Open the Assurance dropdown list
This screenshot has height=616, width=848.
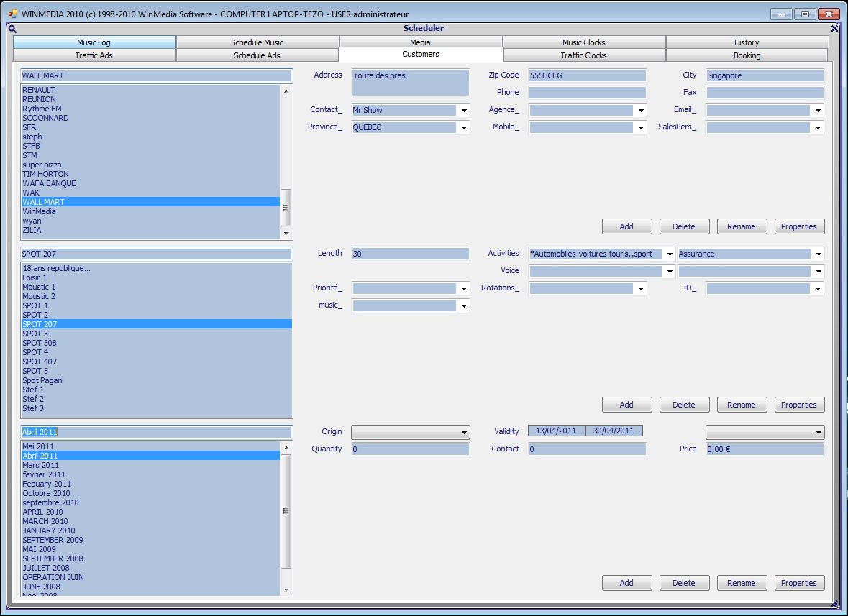coord(818,254)
